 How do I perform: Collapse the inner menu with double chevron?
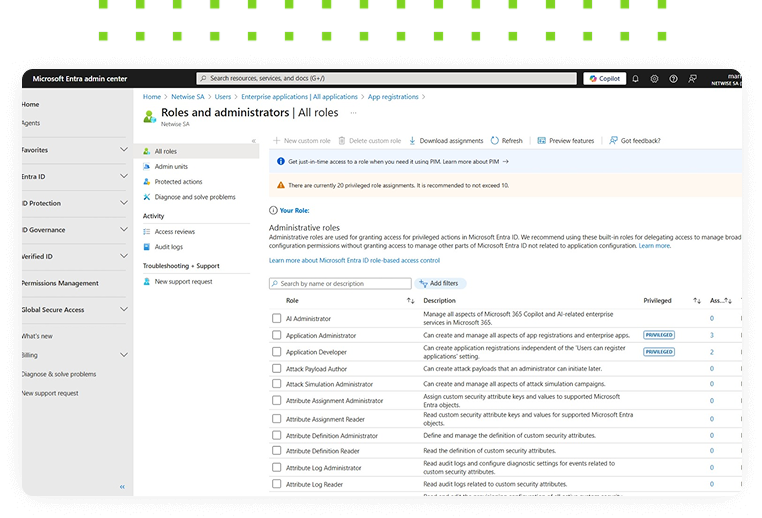254,141
